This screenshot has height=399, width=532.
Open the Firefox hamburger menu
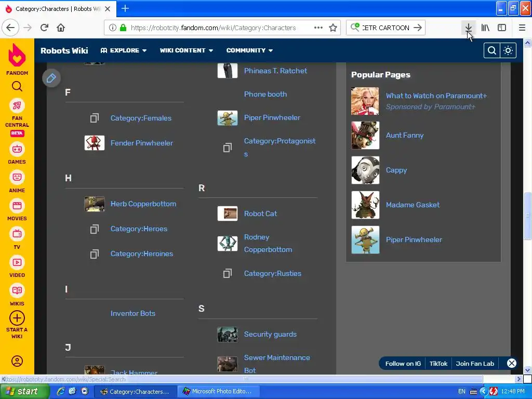522,28
